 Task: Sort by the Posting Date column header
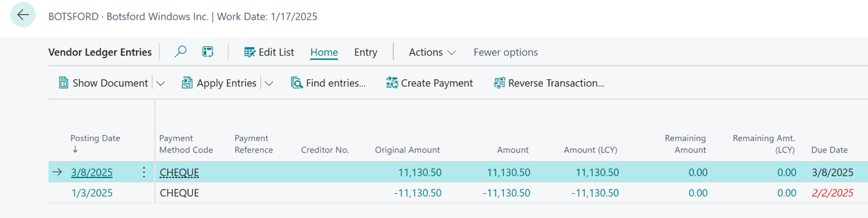coord(95,138)
